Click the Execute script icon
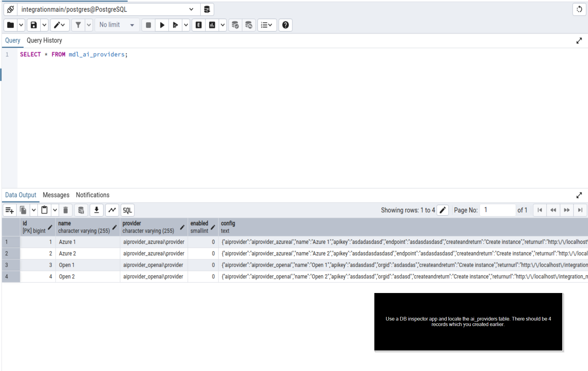 pyautogui.click(x=175, y=25)
